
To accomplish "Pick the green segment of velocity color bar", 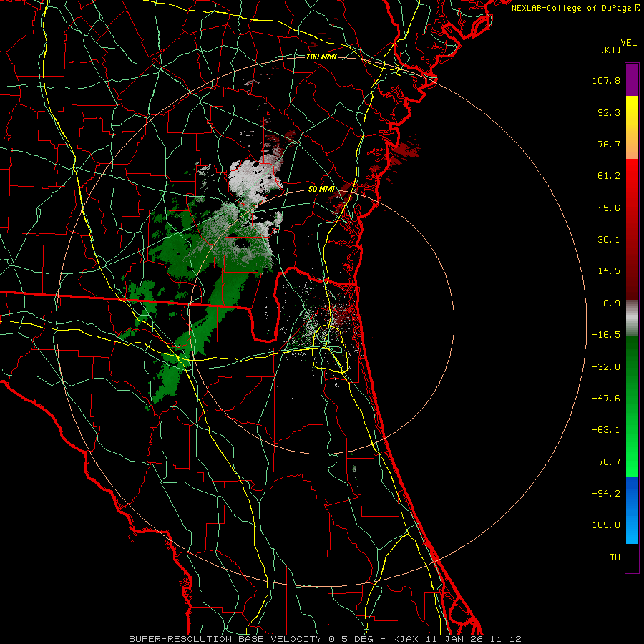I will coord(632,406).
